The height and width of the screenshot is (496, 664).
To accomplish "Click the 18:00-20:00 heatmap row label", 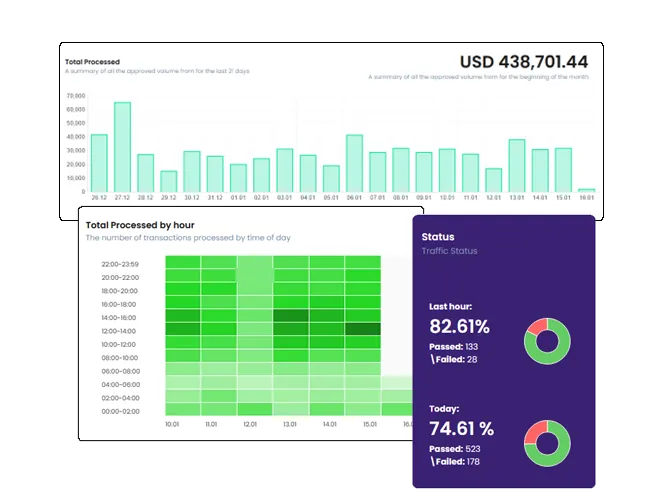I will (119, 291).
